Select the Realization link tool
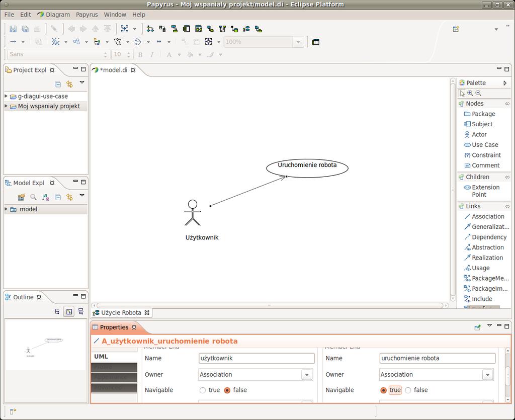This screenshot has width=515, height=420. point(483,258)
